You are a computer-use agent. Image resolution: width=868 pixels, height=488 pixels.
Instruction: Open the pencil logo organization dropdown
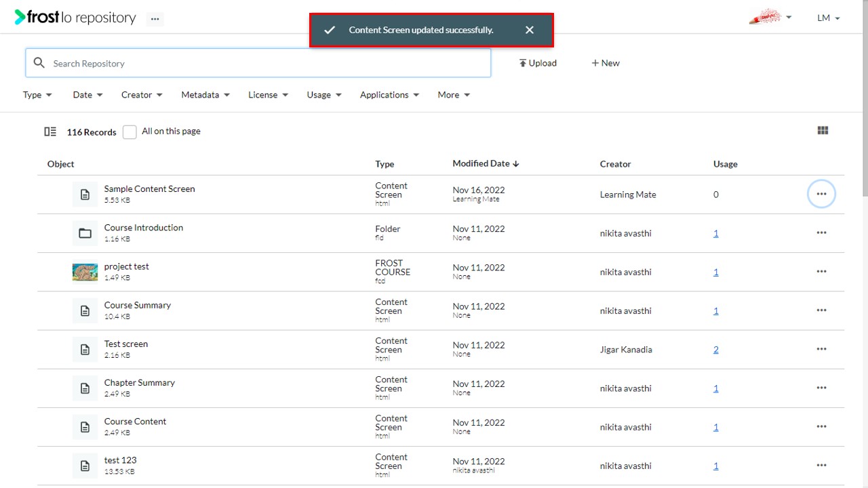770,17
